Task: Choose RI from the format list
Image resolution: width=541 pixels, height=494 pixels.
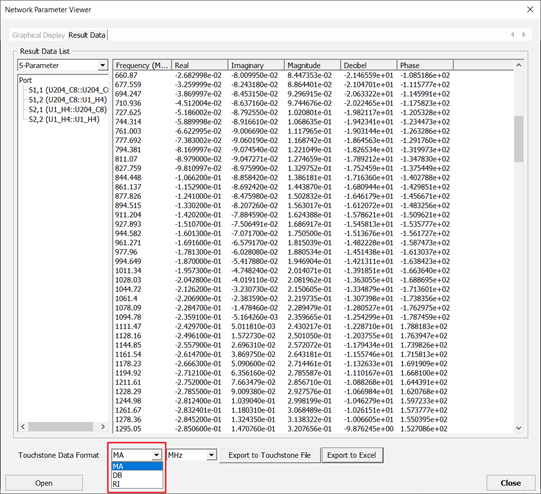Action: click(x=137, y=484)
